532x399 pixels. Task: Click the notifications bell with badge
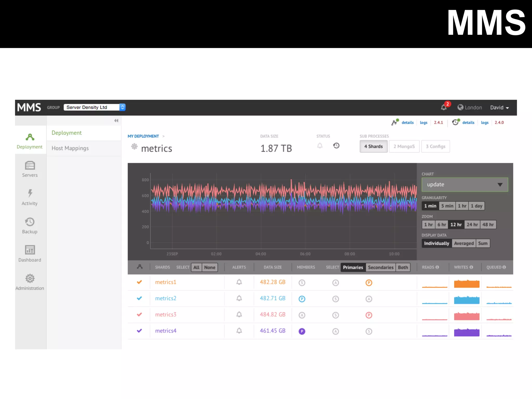pos(444,107)
